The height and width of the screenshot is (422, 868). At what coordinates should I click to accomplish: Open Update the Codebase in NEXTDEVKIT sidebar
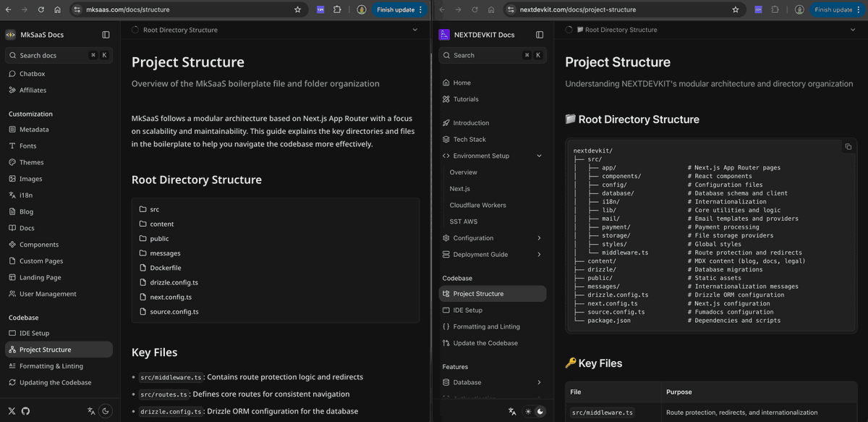tap(493, 343)
